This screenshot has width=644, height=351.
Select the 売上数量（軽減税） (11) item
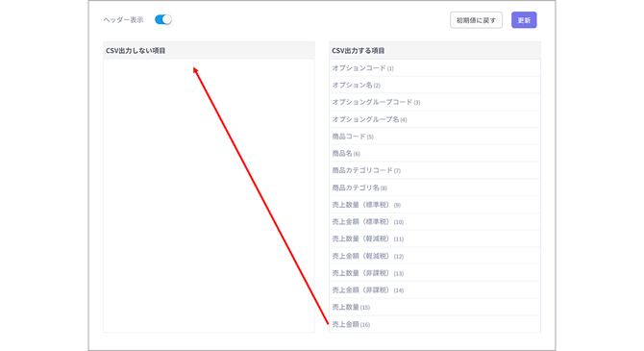(434, 238)
